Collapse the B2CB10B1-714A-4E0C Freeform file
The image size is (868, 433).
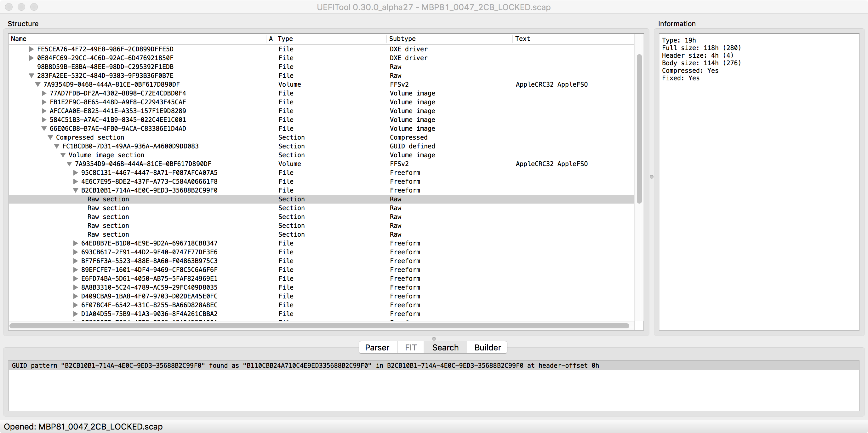[x=76, y=190]
